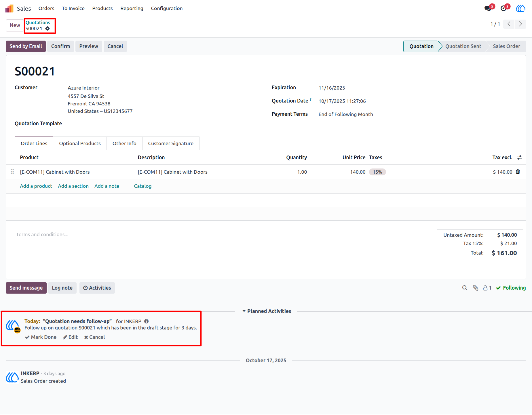The width and height of the screenshot is (532, 415).
Task: Open the Sales app home icon
Action: pos(9,8)
